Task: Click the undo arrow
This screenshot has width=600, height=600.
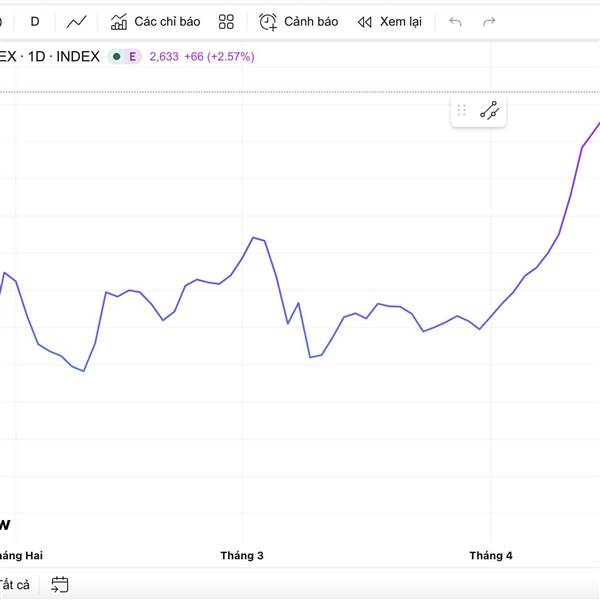Action: (x=456, y=21)
